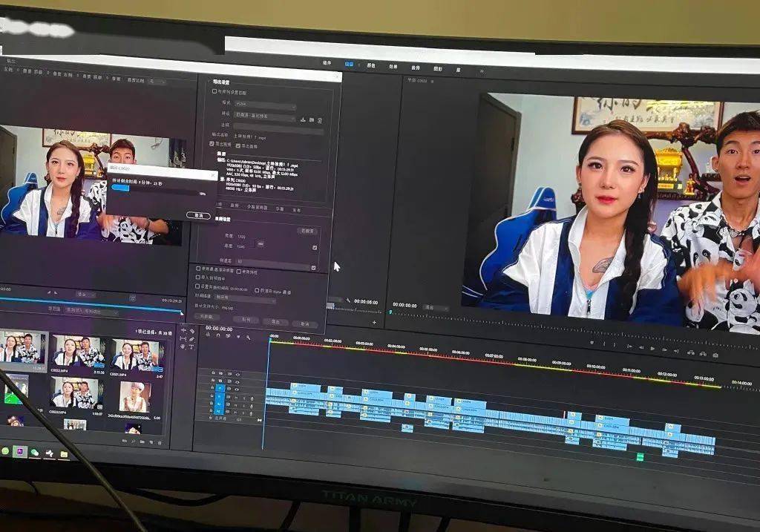Screen dimensions: 760x532
Task: Open the Format dropdown in export settings
Action: coord(265,105)
